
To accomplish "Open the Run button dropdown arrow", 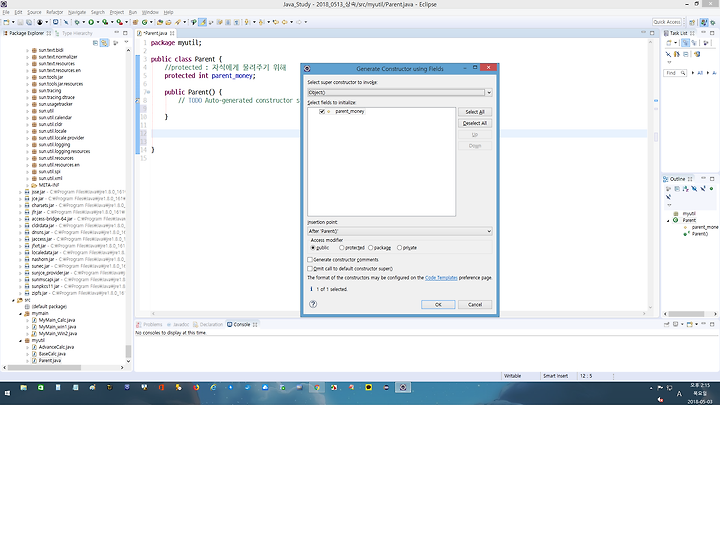I will [97, 22].
